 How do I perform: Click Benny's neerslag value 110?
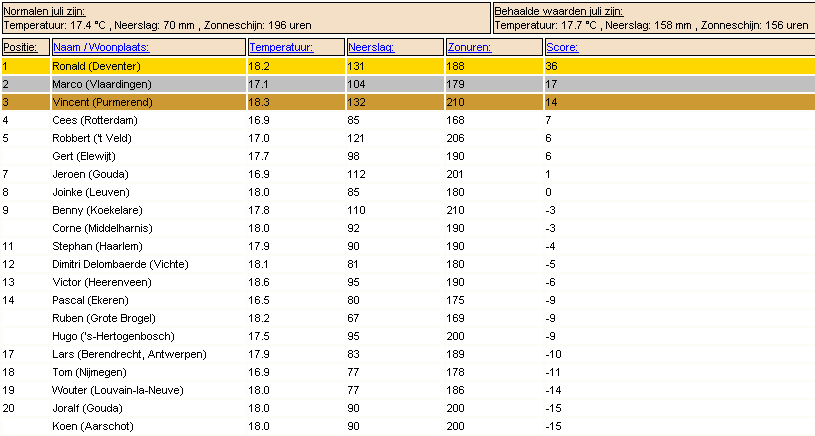[x=357, y=210]
